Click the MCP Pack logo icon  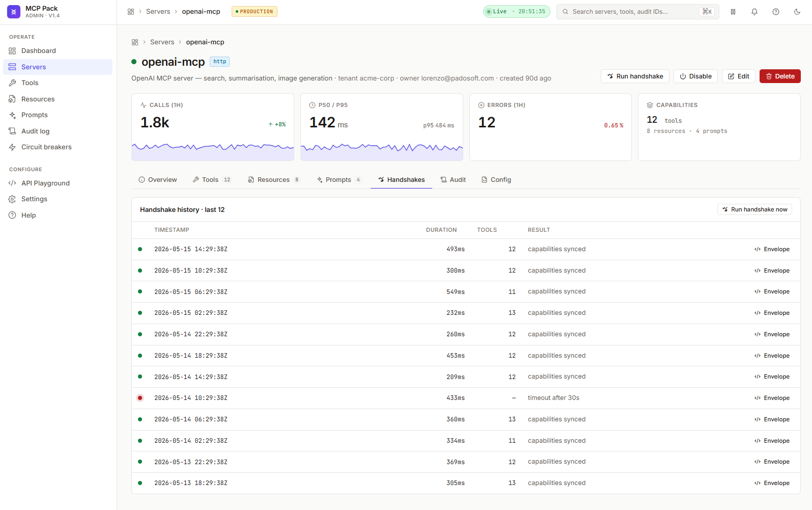tap(14, 12)
